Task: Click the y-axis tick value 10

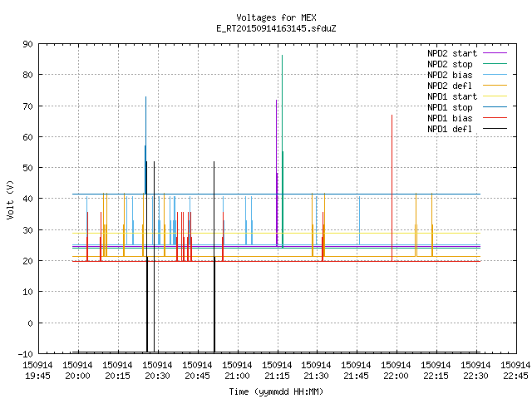Action: tap(27, 292)
